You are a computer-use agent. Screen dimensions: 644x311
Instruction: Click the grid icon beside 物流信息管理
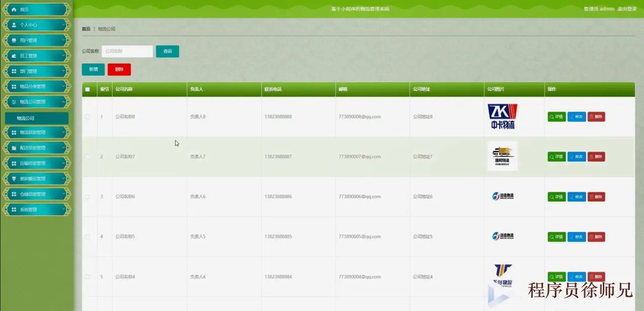coord(14,132)
